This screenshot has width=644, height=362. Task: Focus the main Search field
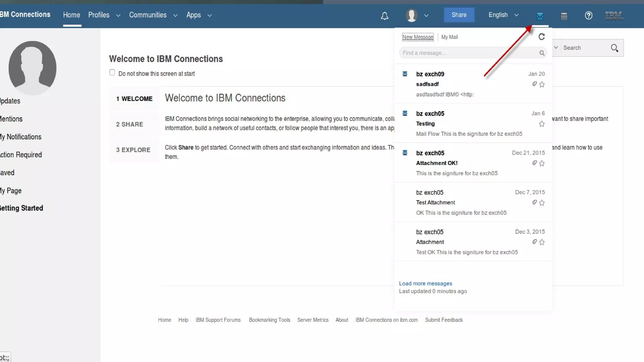585,48
